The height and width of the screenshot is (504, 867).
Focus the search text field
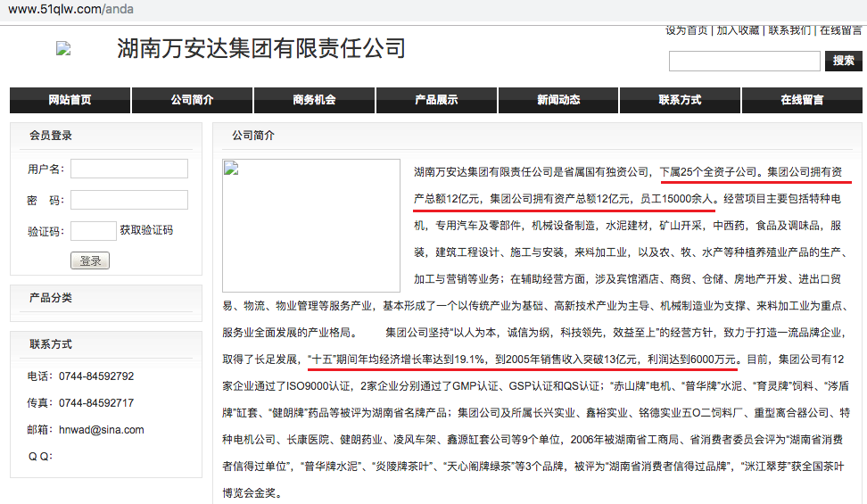[744, 61]
